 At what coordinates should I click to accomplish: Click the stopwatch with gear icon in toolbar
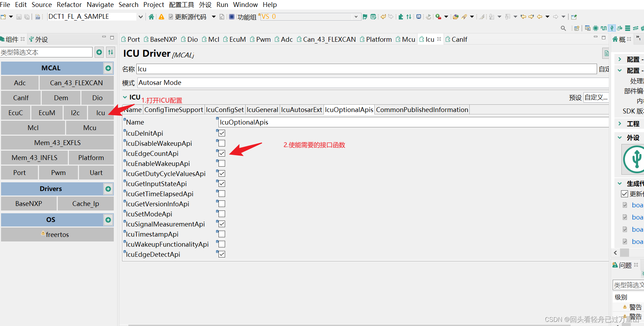(x=620, y=28)
